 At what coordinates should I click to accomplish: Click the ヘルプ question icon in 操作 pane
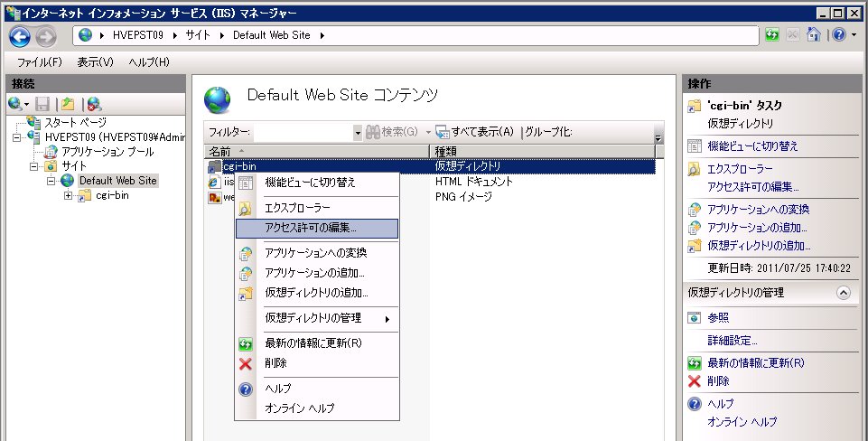[695, 404]
